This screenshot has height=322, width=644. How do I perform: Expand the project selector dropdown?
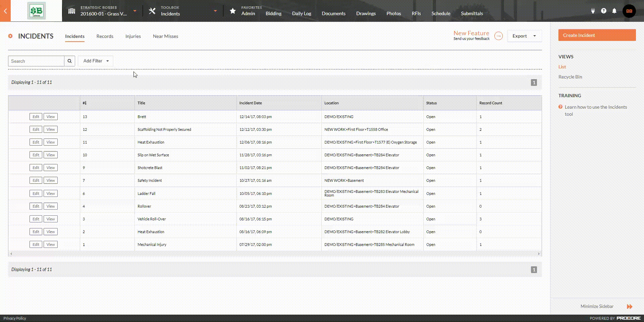tap(135, 11)
